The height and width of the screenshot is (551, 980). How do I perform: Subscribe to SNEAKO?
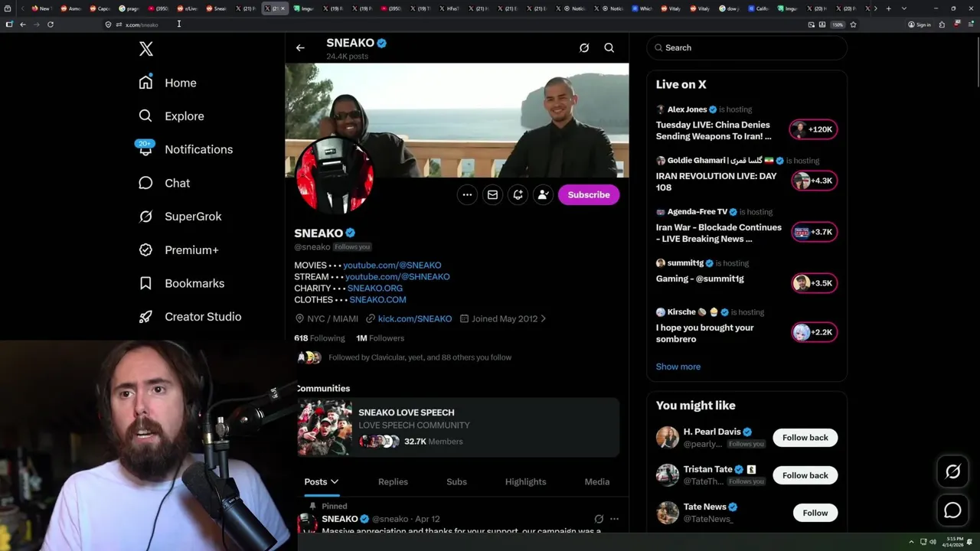(x=589, y=194)
